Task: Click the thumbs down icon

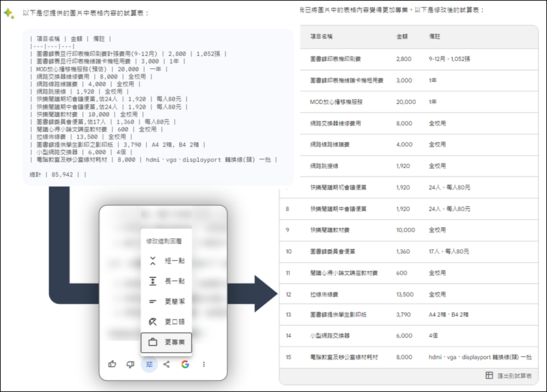Action: coord(131,365)
